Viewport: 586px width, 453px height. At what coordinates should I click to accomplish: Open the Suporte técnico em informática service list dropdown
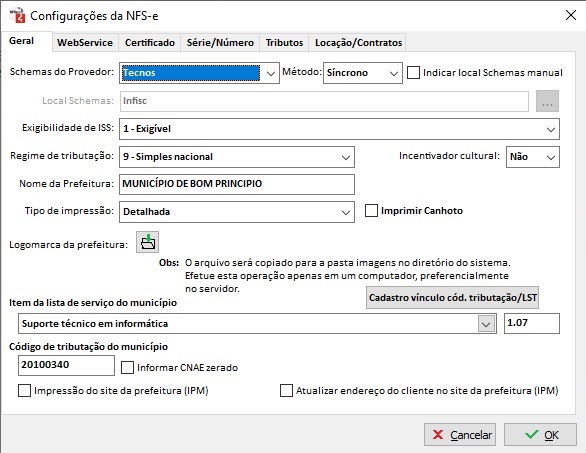click(x=486, y=324)
